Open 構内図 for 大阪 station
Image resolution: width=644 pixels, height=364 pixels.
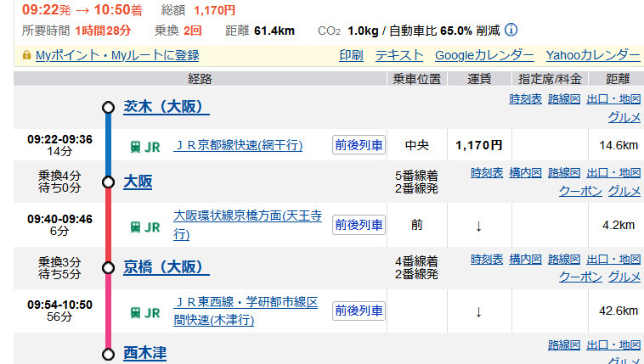click(x=525, y=173)
